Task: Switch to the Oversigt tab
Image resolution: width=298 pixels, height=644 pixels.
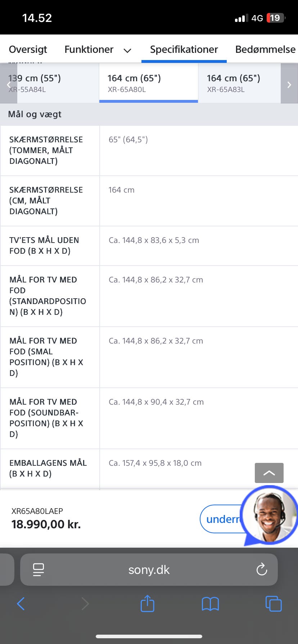Action: pyautogui.click(x=28, y=50)
